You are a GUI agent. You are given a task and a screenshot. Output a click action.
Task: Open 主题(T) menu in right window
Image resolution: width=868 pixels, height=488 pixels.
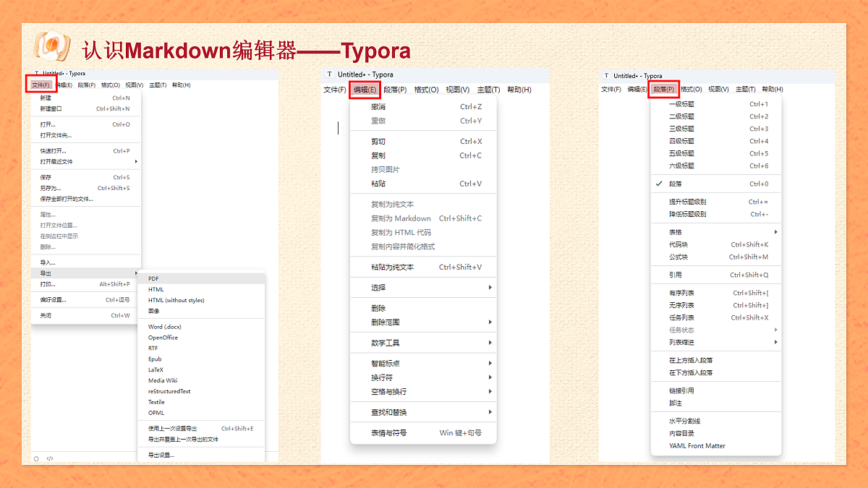(x=745, y=90)
